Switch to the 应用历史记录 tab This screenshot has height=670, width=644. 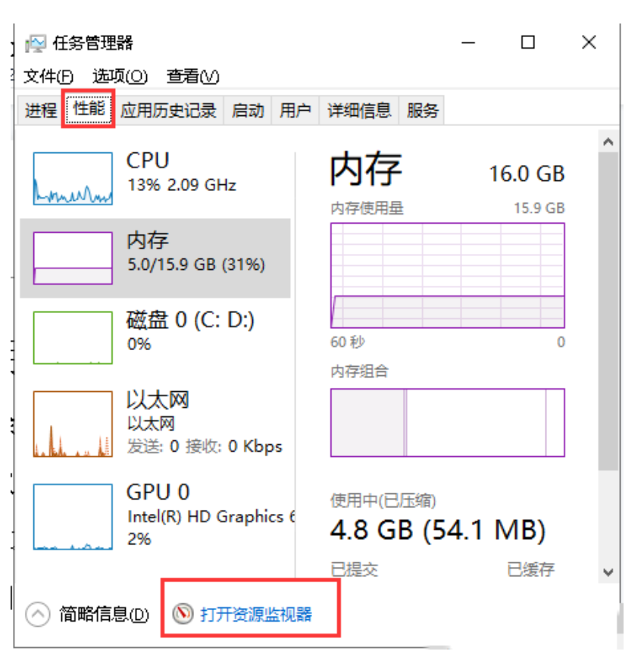tap(168, 111)
